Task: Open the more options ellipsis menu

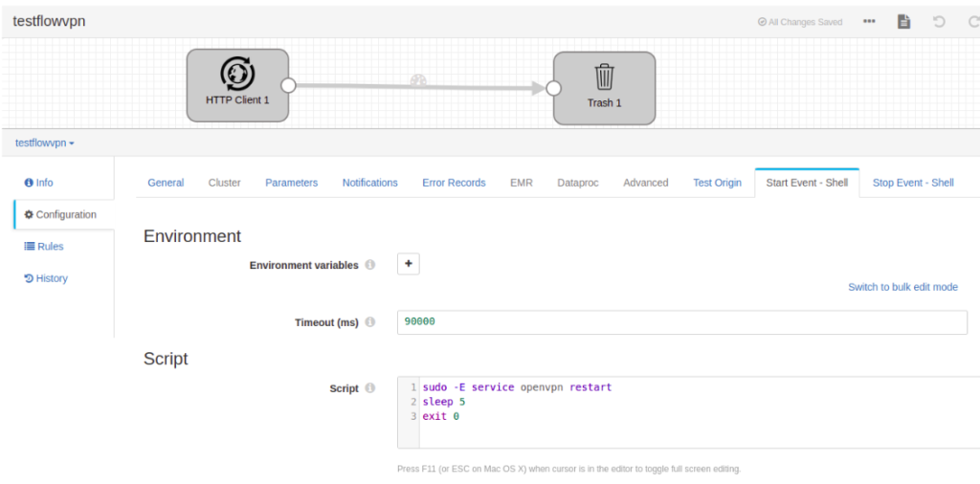Action: 869,21
